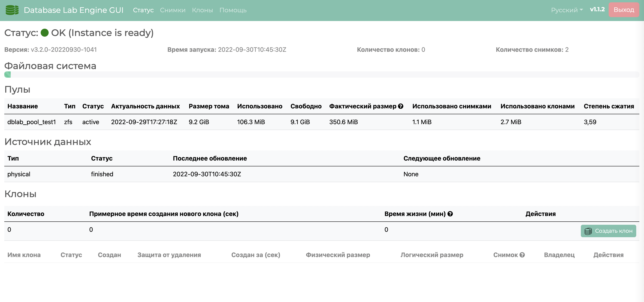Viewport: 644px width, 302px height.
Task: Click the Пулы section heading
Action: [17, 89]
